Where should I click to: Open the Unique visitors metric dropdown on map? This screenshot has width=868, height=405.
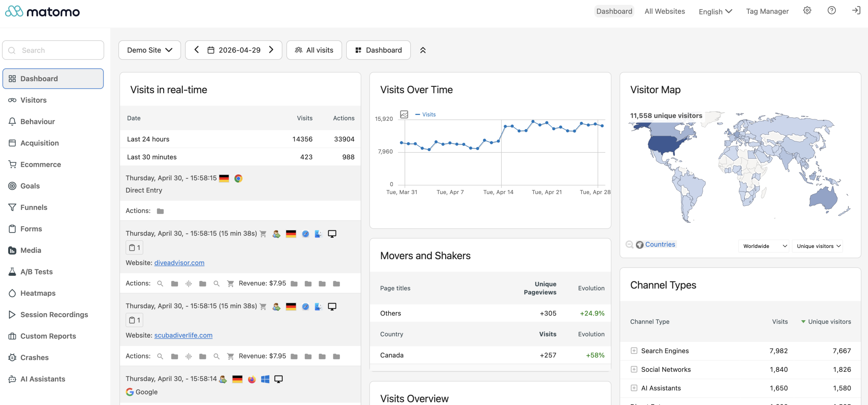(x=818, y=246)
